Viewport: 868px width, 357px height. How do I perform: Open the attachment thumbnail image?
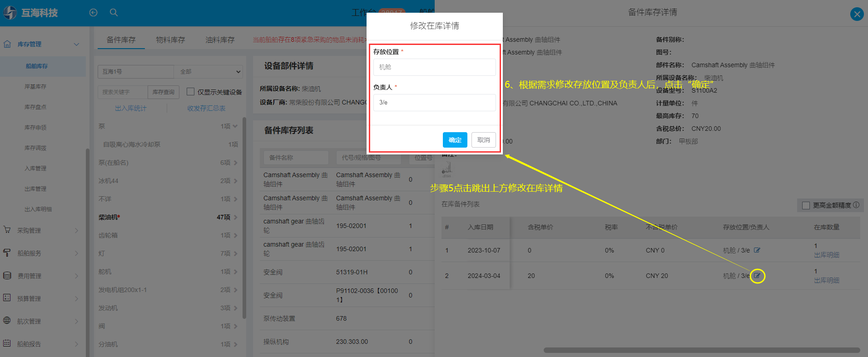(x=447, y=169)
